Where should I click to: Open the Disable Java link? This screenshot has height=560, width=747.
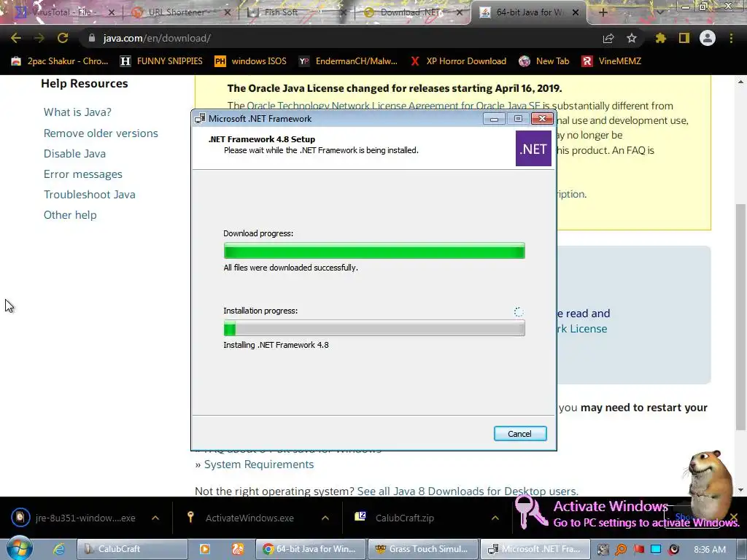74,154
